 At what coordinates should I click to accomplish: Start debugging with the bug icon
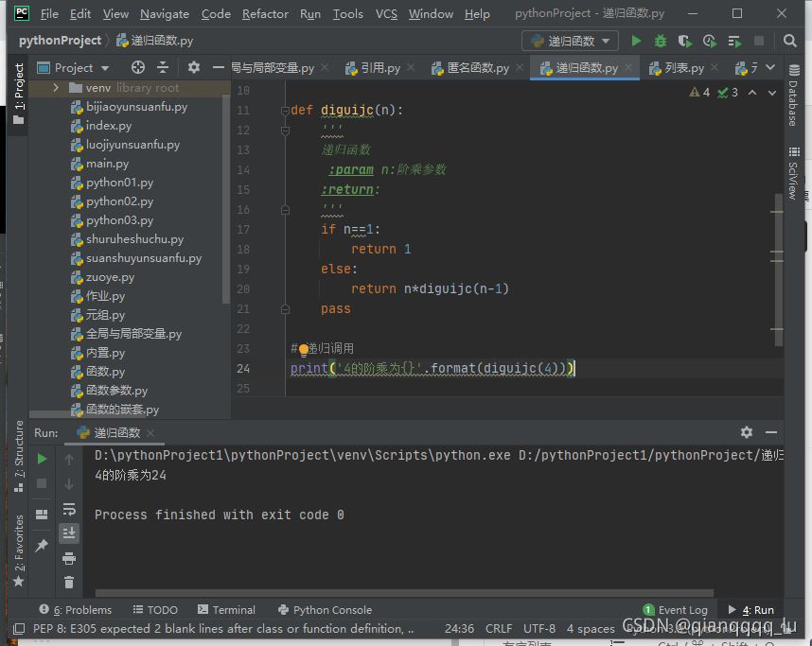pyautogui.click(x=661, y=41)
